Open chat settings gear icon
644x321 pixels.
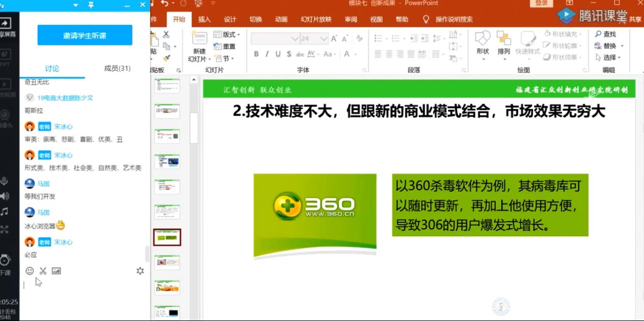tap(140, 271)
